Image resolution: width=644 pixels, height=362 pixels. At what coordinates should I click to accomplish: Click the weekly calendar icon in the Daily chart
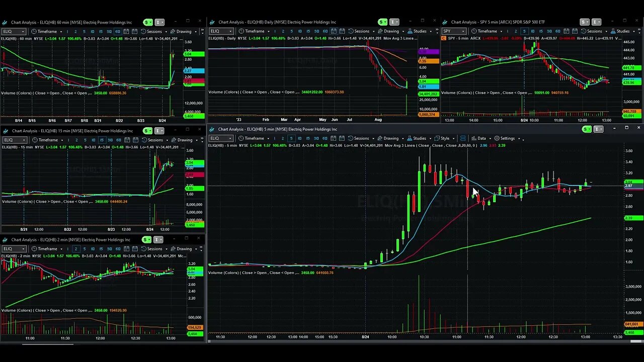(342, 31)
